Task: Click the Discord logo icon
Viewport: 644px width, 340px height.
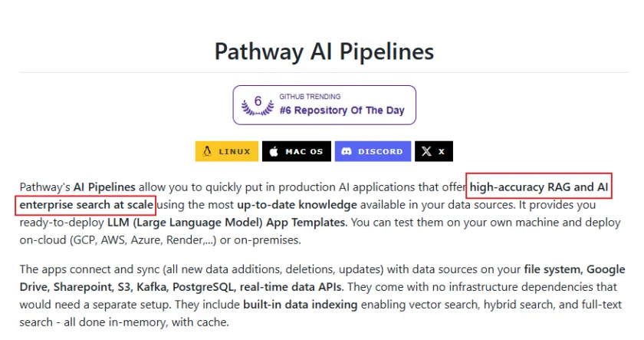Action: [x=347, y=151]
